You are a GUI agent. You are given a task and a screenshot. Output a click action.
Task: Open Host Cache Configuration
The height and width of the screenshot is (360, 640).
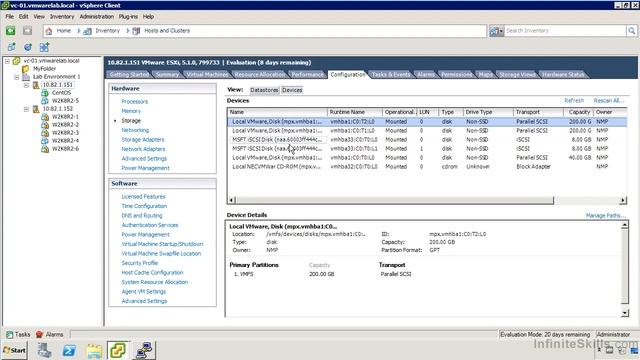pos(152,273)
